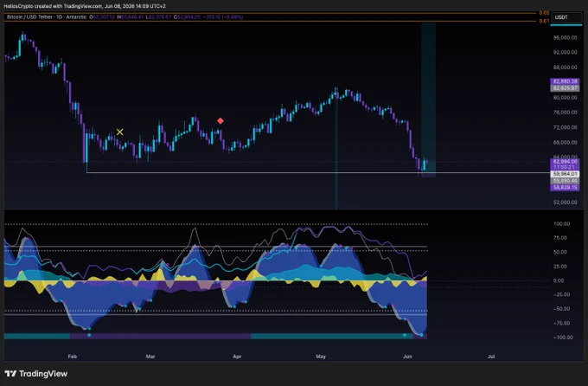Click the 0.61 orange level label
The height and width of the screenshot is (386, 588).
click(544, 21)
